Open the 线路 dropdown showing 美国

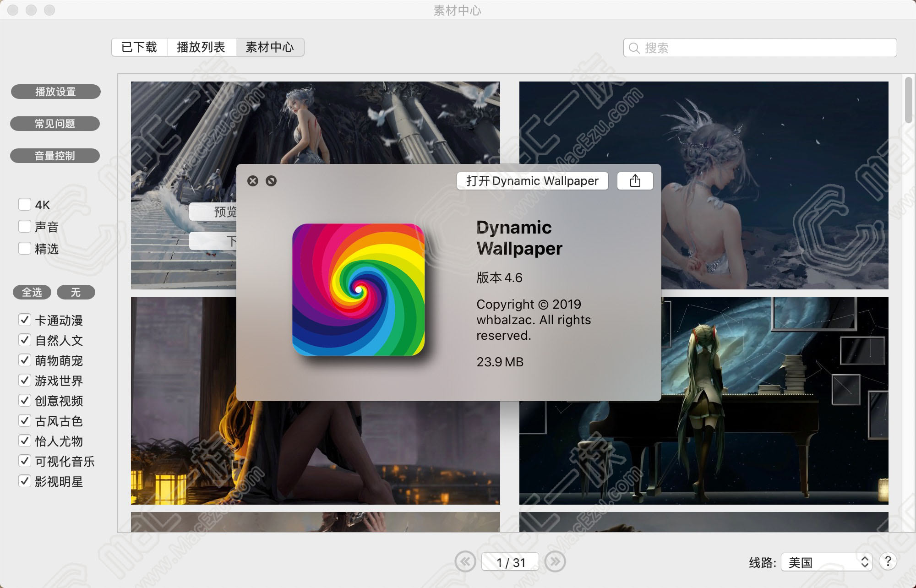(x=826, y=562)
